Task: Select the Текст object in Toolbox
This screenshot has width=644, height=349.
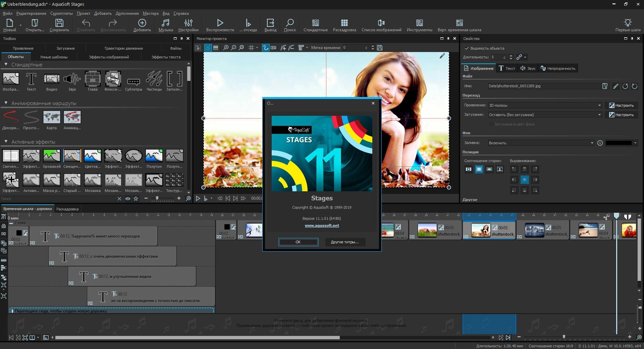Action: (x=31, y=81)
